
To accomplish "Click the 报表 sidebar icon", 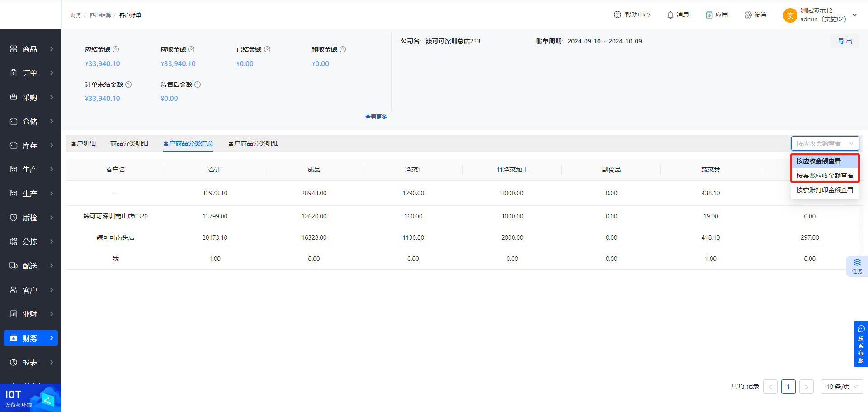I will [14, 362].
